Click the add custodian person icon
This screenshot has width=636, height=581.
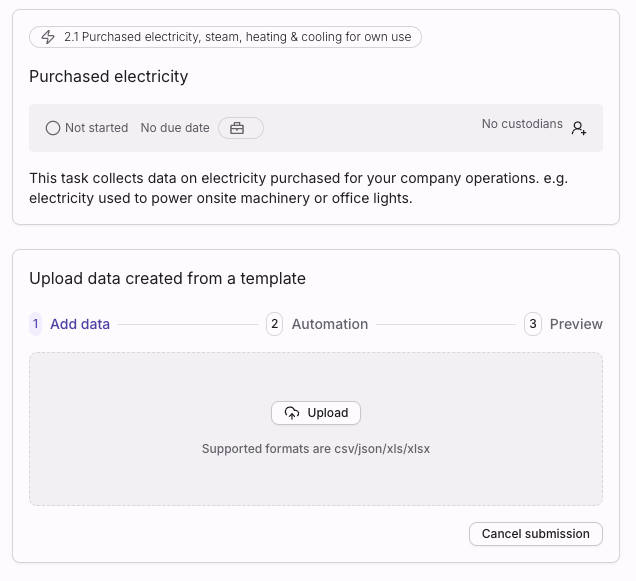(579, 128)
